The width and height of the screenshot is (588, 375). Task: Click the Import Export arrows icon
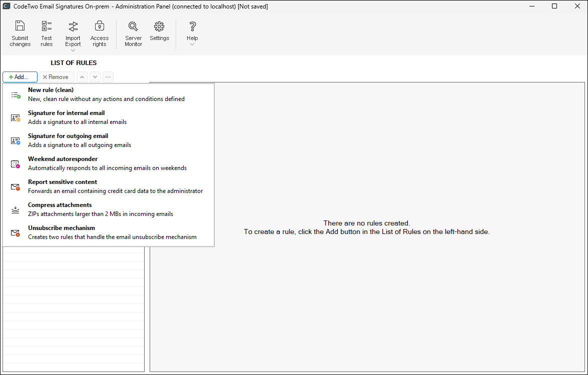click(73, 26)
